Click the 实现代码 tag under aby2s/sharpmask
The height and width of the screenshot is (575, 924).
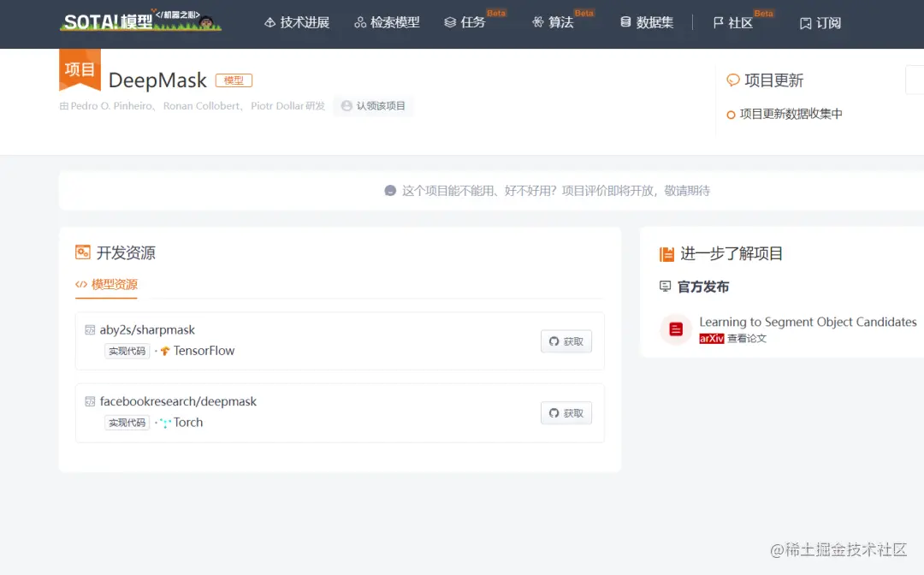pyautogui.click(x=127, y=350)
